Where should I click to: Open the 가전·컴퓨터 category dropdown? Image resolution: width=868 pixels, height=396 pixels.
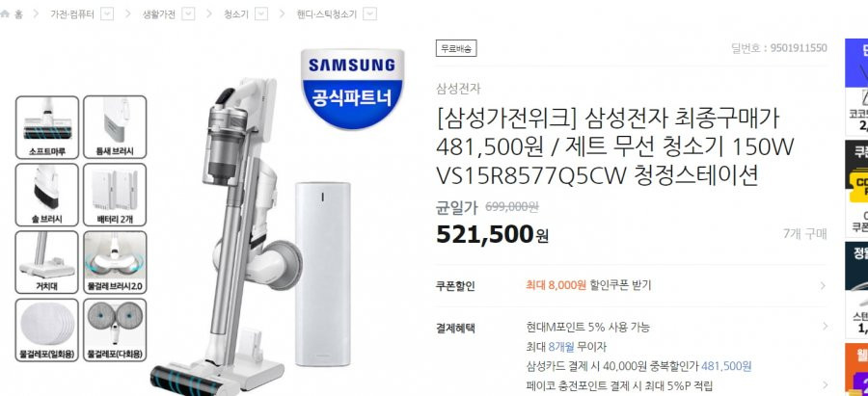tap(107, 14)
